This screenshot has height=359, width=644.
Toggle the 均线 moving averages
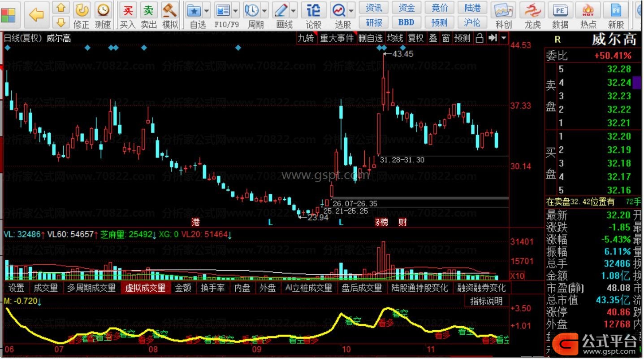click(395, 38)
